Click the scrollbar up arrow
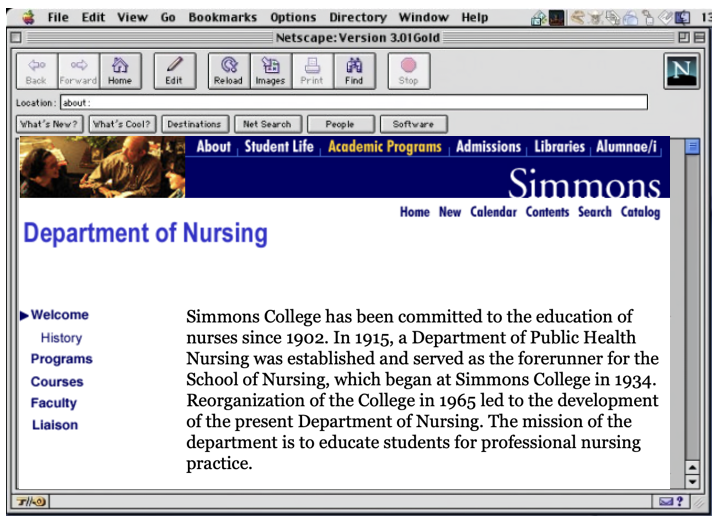Viewport: 716px width, 518px height. 693,467
